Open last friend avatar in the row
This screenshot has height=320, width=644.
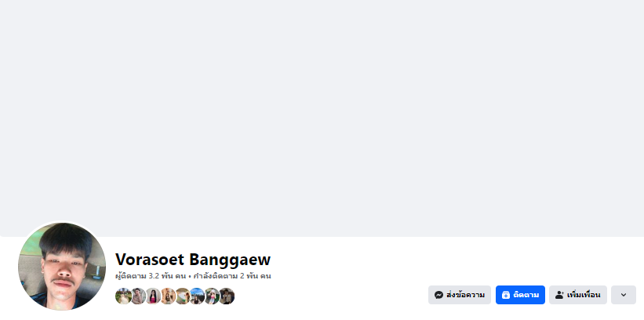[227, 296]
